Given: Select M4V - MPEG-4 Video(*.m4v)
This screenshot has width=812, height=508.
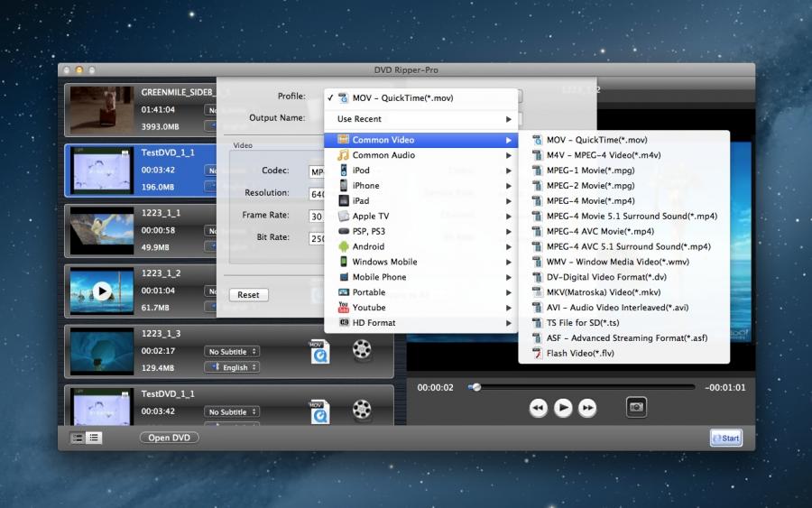Looking at the screenshot, I should [x=624, y=155].
